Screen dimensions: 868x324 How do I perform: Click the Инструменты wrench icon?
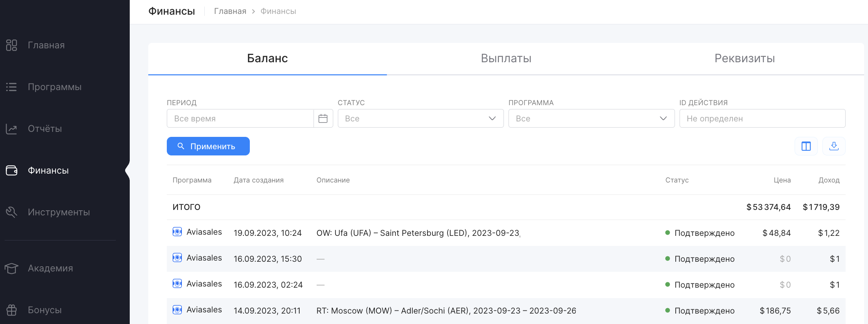[12, 212]
